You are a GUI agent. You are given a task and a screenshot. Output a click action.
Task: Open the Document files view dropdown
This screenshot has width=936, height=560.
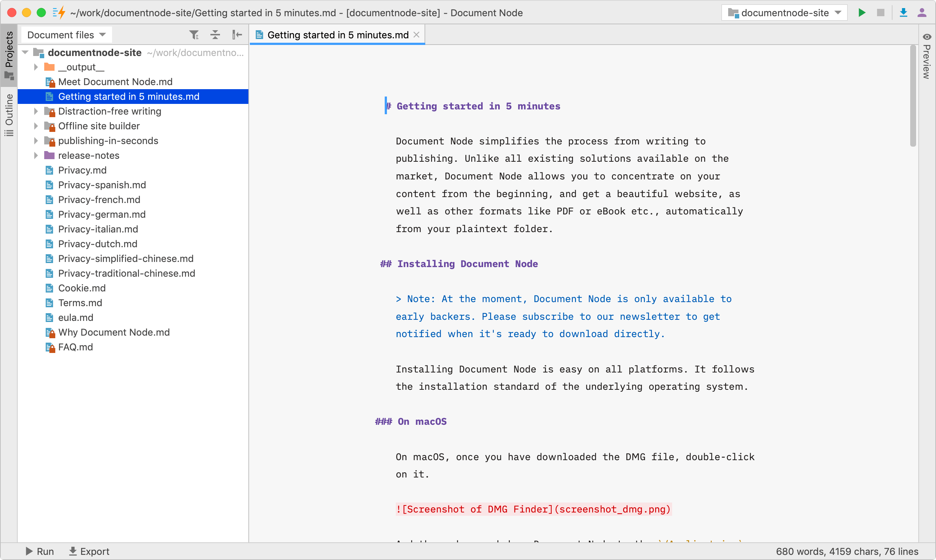tap(66, 35)
